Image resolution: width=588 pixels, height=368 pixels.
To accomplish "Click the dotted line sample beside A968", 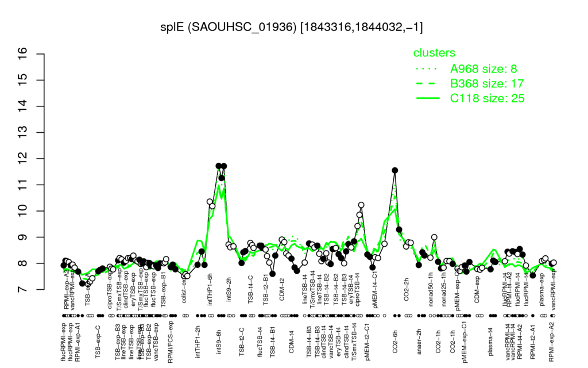I will [427, 69].
